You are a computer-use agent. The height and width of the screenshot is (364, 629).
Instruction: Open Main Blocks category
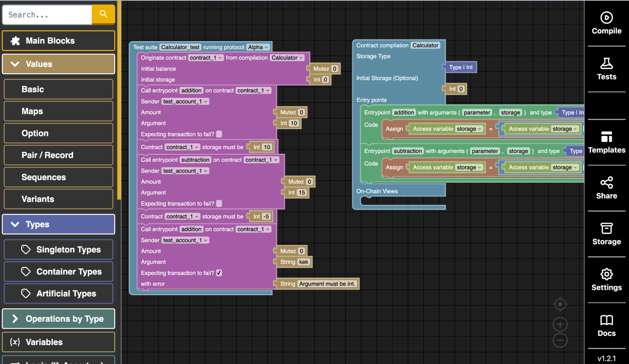click(59, 41)
